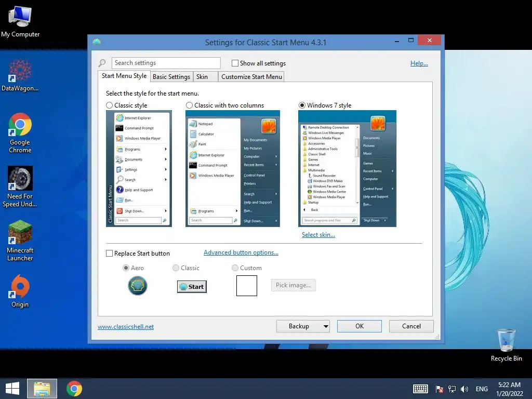532x399 pixels.
Task: Select Custom button style radio
Action: (235, 268)
